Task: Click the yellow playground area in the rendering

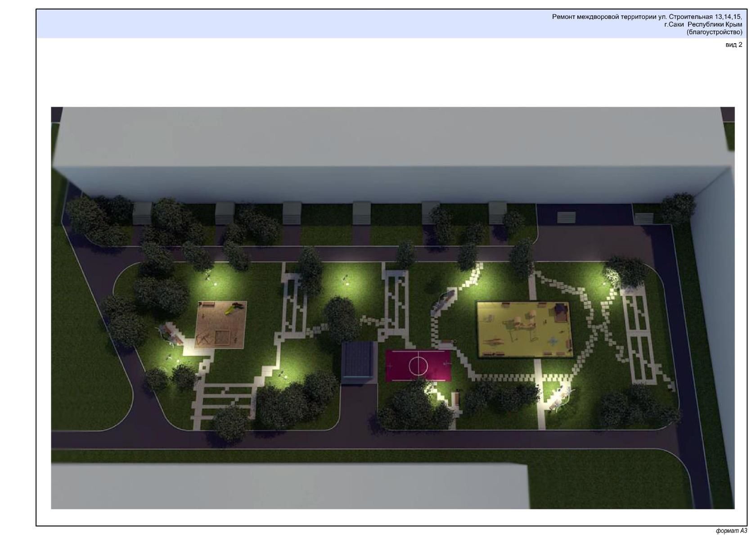Action: (525, 330)
